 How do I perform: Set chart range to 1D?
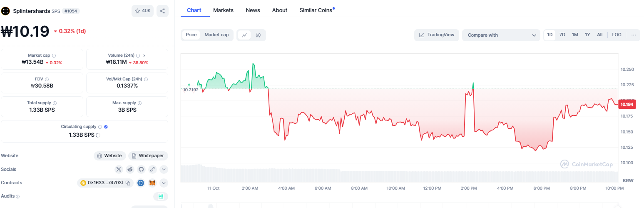(550, 35)
